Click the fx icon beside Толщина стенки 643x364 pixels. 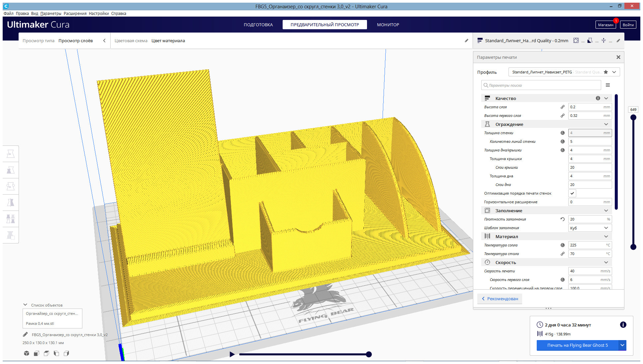click(x=563, y=133)
